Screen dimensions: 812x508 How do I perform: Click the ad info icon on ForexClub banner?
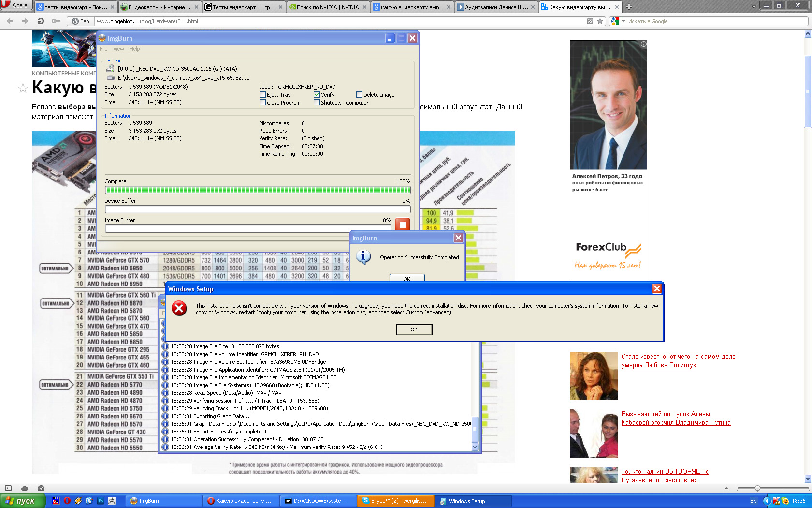(x=643, y=44)
